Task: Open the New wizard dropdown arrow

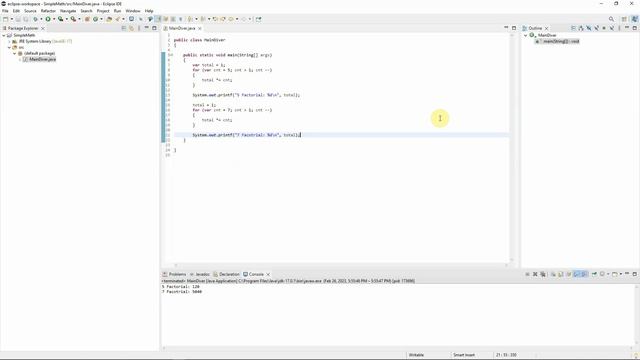Action: point(11,19)
